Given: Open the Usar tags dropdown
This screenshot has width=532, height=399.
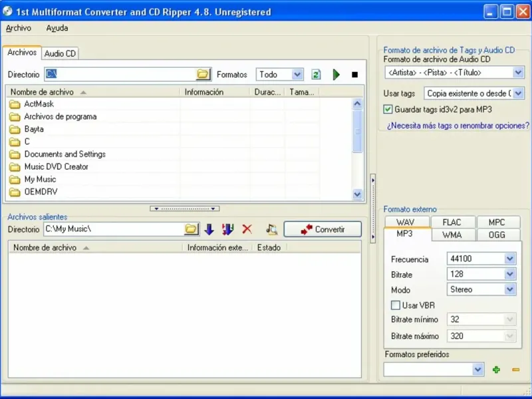Looking at the screenshot, I should tap(518, 93).
